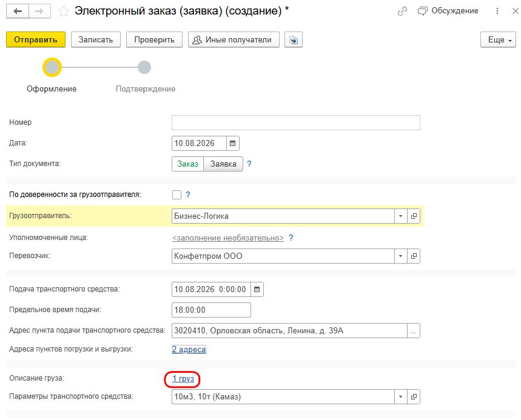The width and height of the screenshot is (521, 420).
Task: Click the Грузоотправитель field with Бизнес-Логика
Action: (283, 216)
